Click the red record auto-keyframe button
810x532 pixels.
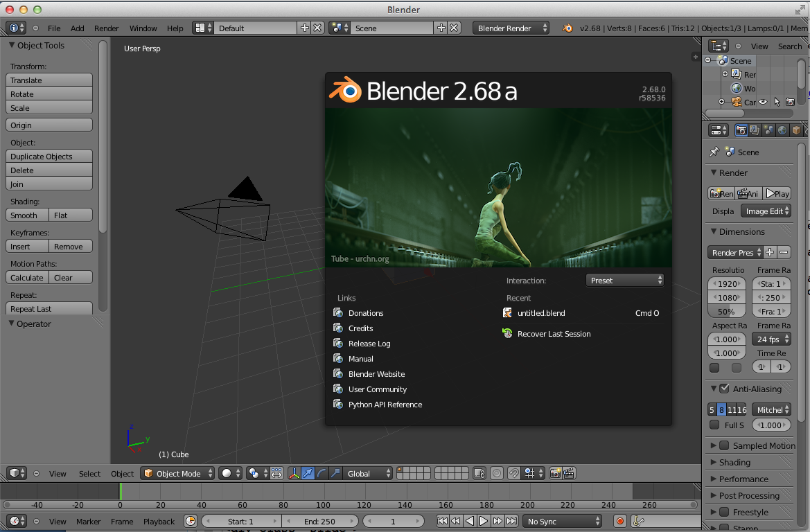pos(620,521)
